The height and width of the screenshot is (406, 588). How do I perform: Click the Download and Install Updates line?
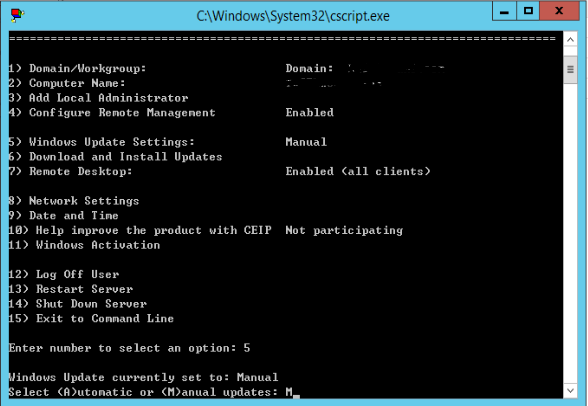click(x=115, y=157)
